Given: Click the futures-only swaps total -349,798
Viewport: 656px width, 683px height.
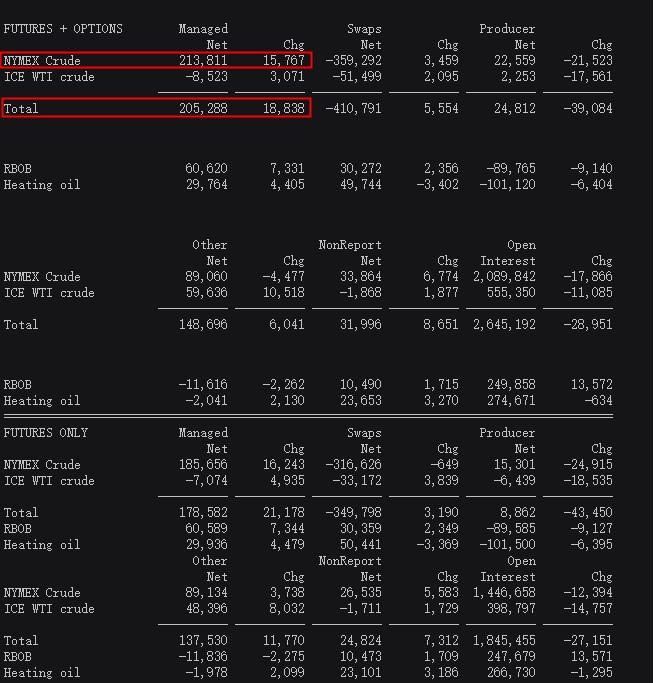Looking at the screenshot, I should (x=353, y=513).
